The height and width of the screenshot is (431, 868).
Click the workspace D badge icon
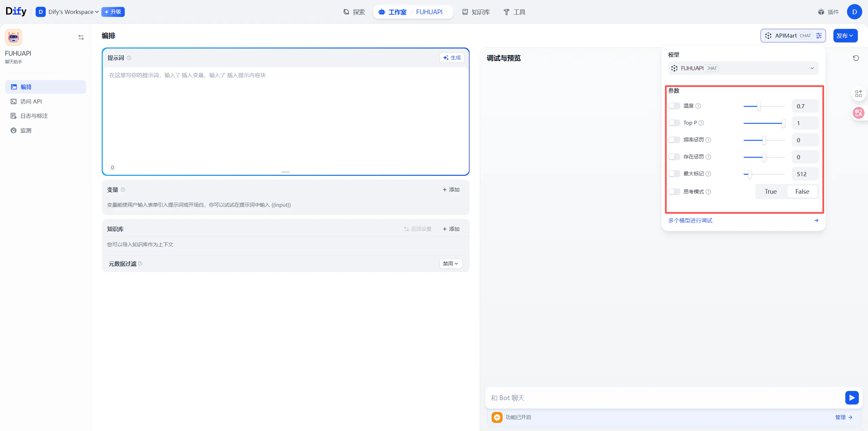tap(41, 12)
